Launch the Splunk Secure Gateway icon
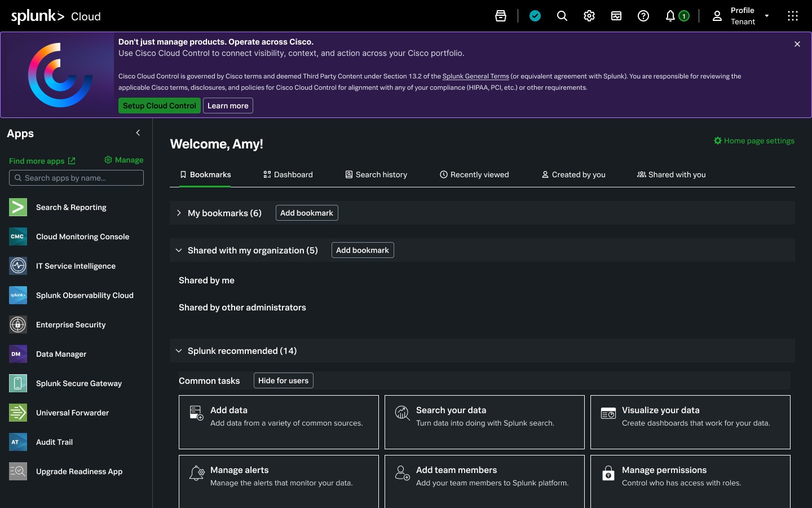The height and width of the screenshot is (508, 812). 18,383
